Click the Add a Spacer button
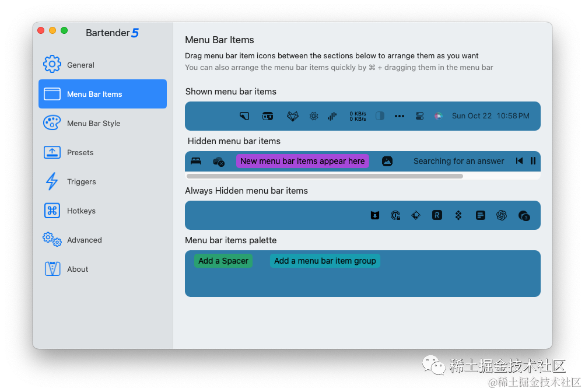The height and width of the screenshot is (392, 585). (223, 261)
